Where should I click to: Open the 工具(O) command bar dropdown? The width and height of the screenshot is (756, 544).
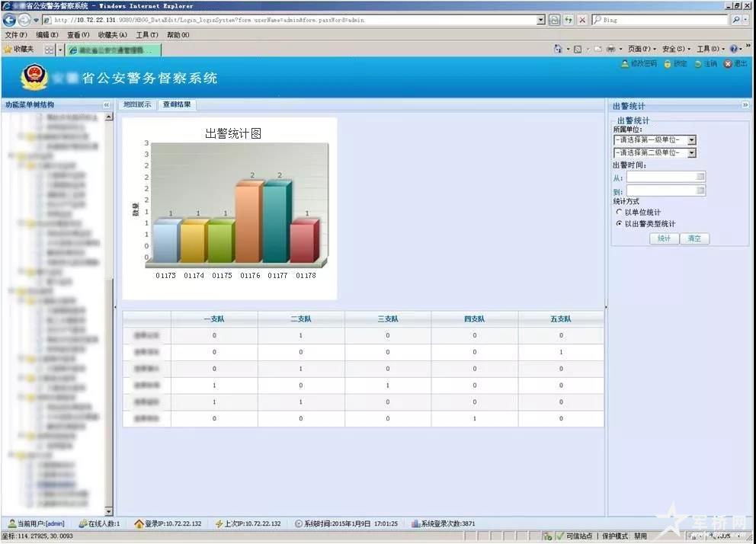click(x=711, y=49)
